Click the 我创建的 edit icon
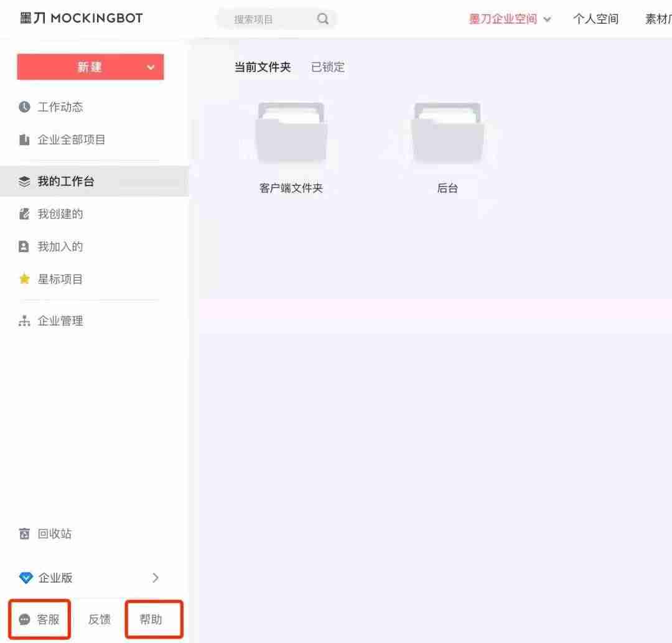Image resolution: width=672 pixels, height=643 pixels. pos(24,214)
